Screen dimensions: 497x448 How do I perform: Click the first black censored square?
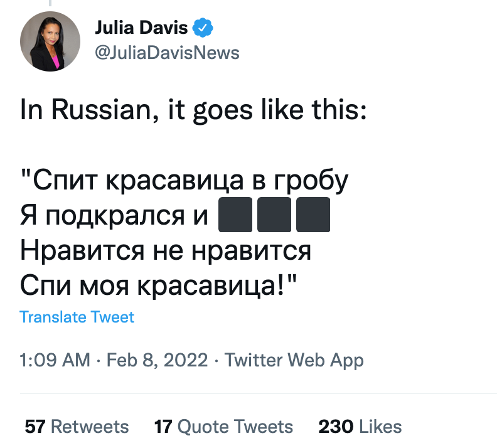(x=235, y=215)
